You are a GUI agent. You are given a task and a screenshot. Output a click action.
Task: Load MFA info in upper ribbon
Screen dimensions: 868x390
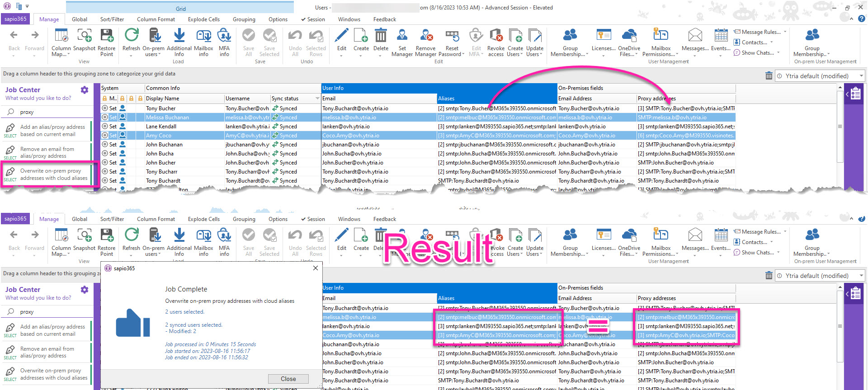[x=224, y=42]
